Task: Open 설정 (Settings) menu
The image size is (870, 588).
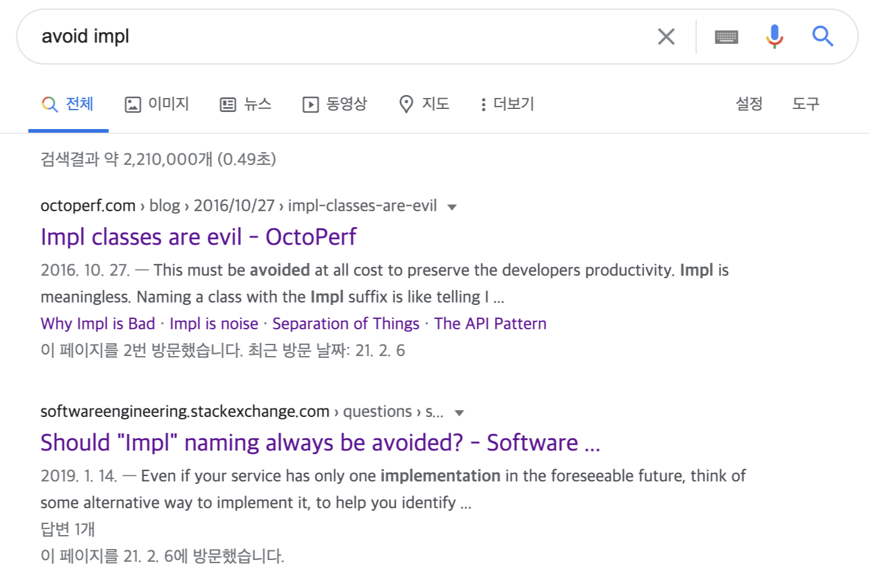Action: pos(749,104)
